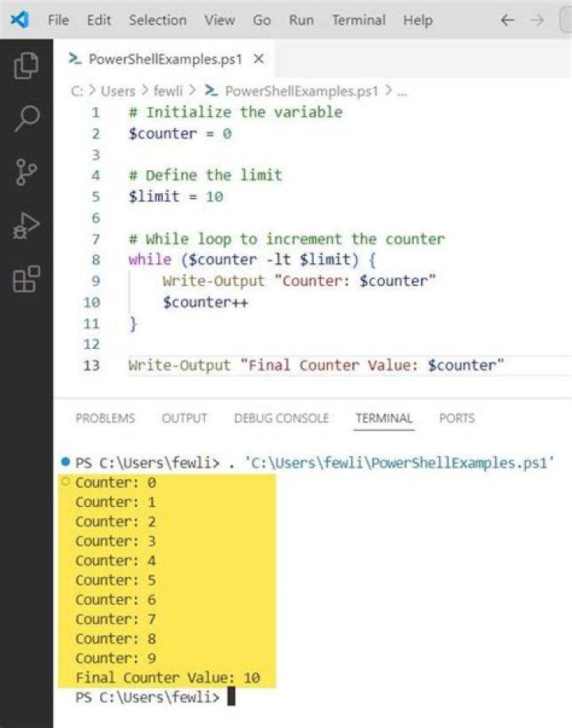Select the TERMINAL panel tab
This screenshot has height=728, width=572.
click(384, 418)
